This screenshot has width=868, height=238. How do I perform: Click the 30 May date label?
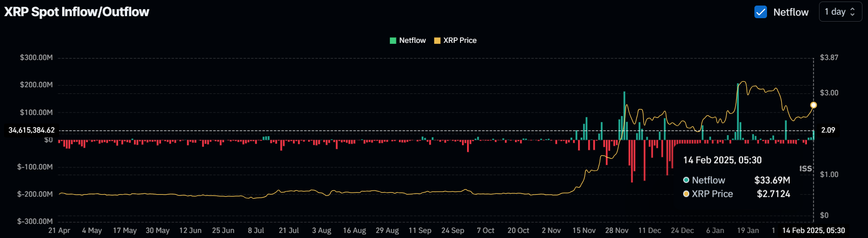(x=158, y=230)
